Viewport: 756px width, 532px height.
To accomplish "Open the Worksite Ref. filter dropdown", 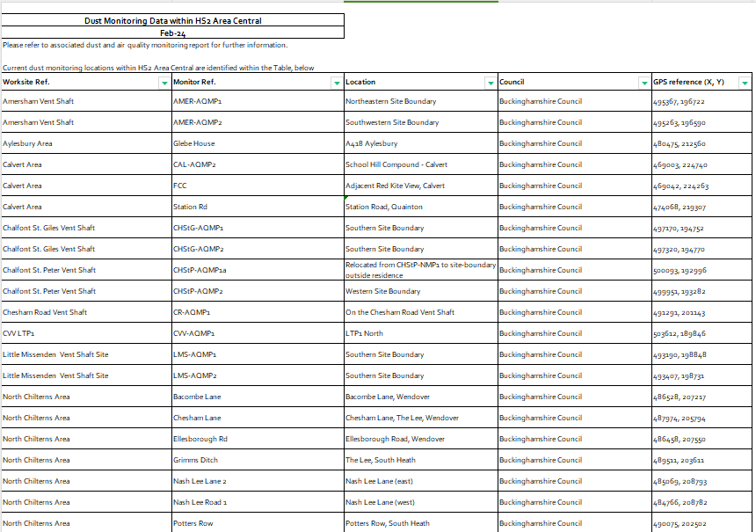I will [x=164, y=83].
